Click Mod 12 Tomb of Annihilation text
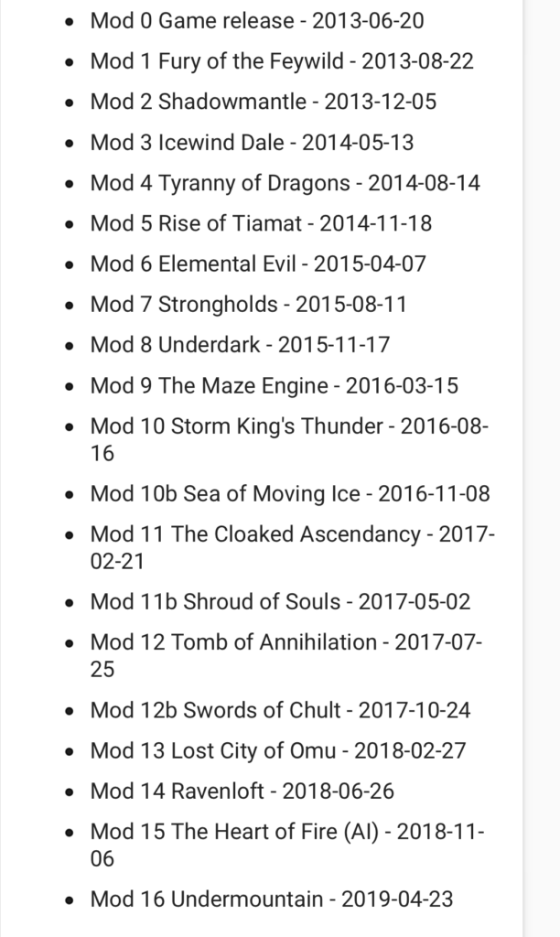The width and height of the screenshot is (560, 937). point(285,642)
